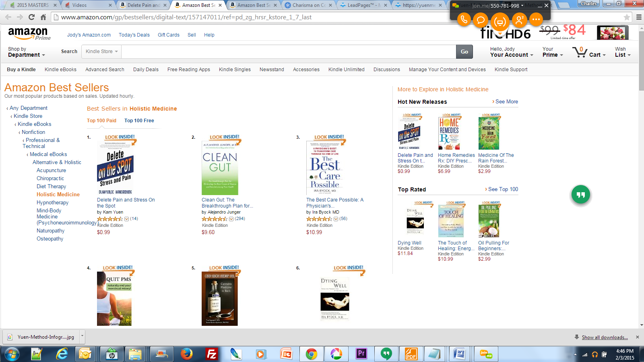Select Kindle Unlimited in the navigation bar
The image size is (644, 362).
(x=346, y=70)
